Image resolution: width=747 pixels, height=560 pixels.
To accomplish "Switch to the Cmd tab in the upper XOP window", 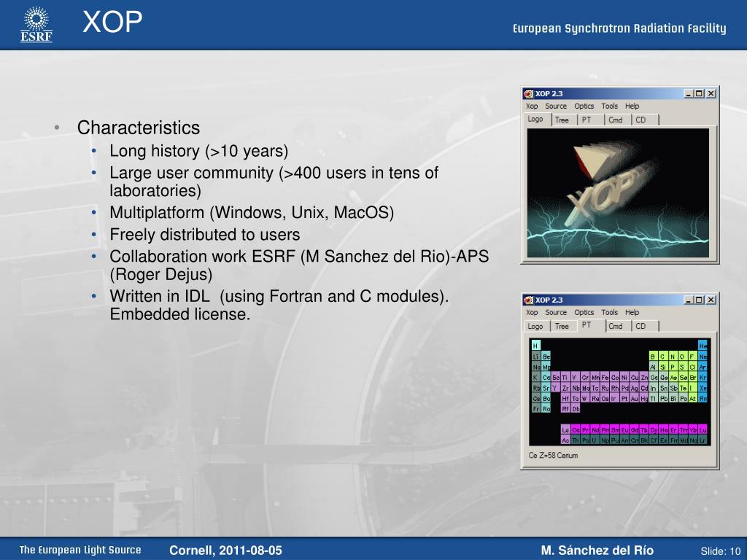I will click(617, 120).
